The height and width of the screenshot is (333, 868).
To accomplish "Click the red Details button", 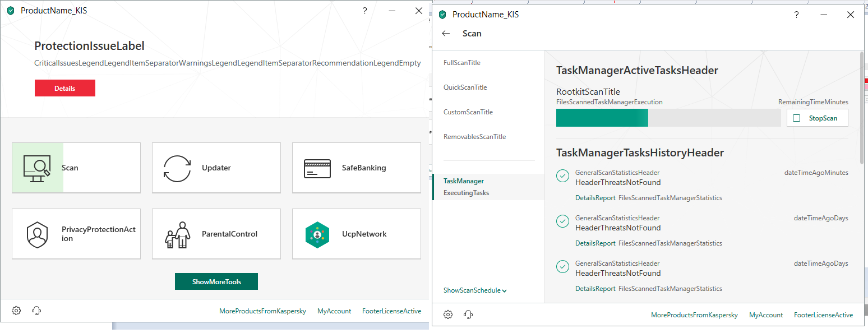I will pos(65,88).
